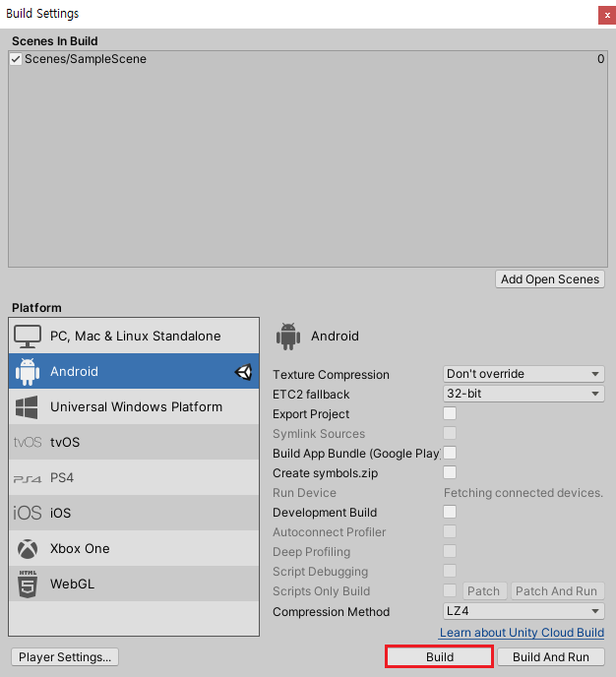Viewport: 616px width, 677px height.
Task: Click the Android icon in the settings header
Action: click(288, 337)
